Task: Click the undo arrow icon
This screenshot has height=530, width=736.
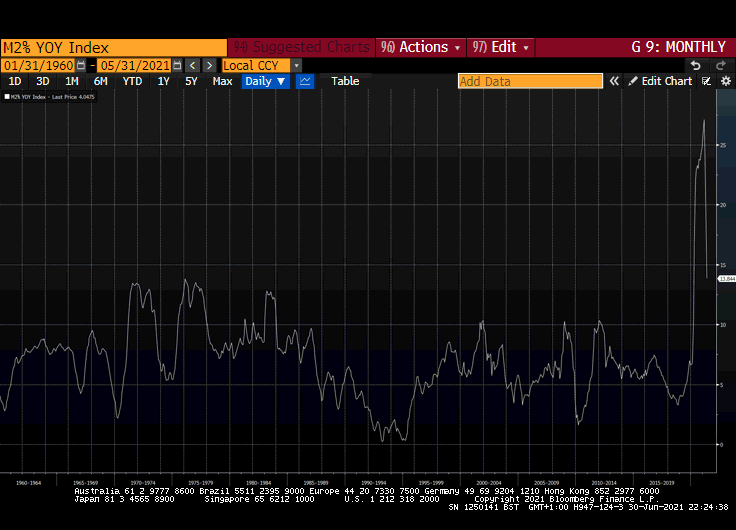Action: pyautogui.click(x=696, y=65)
